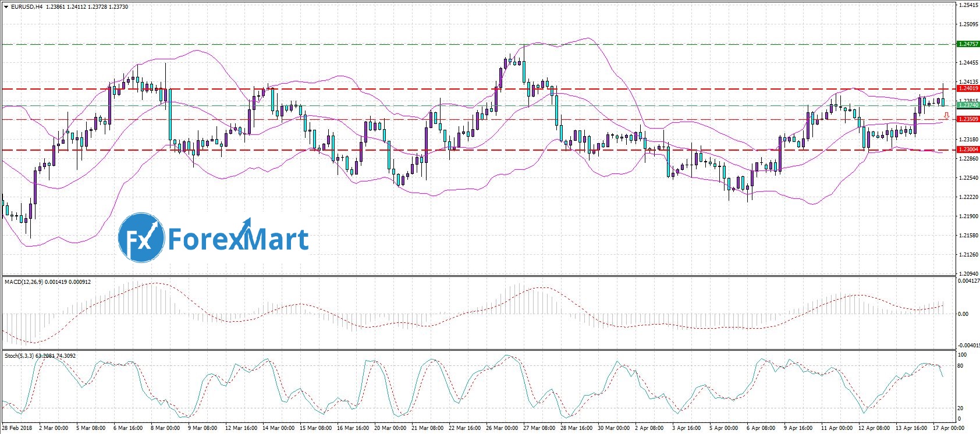Screen dimensions: 980x434
Task: Click the 17 Apr 00:00 time label
Action: tap(948, 428)
